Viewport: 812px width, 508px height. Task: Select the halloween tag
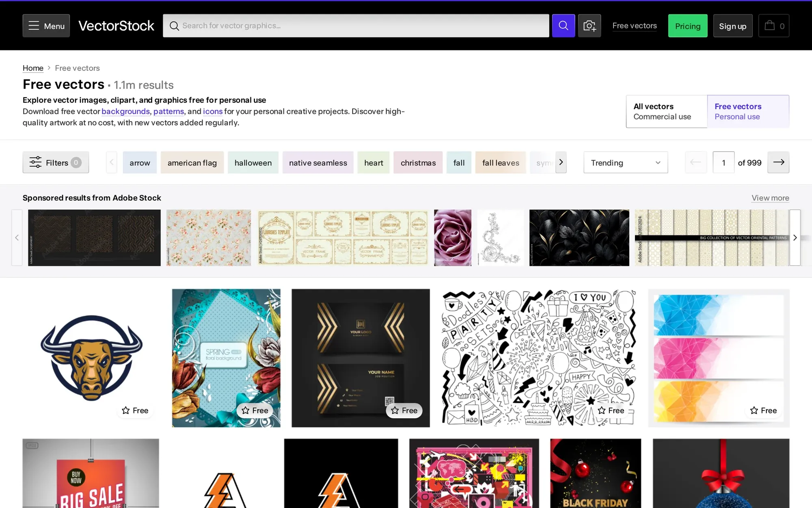click(x=253, y=163)
